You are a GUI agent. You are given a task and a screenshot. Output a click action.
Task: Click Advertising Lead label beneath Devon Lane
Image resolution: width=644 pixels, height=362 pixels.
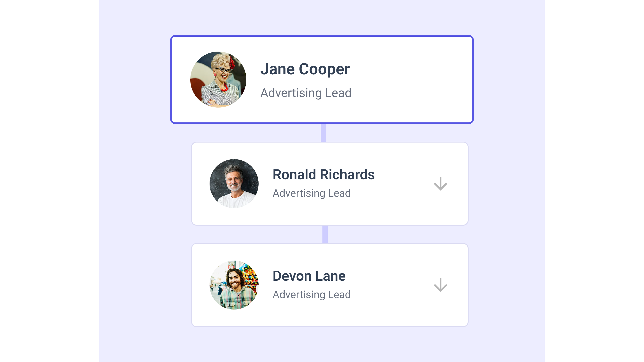pos(311,295)
